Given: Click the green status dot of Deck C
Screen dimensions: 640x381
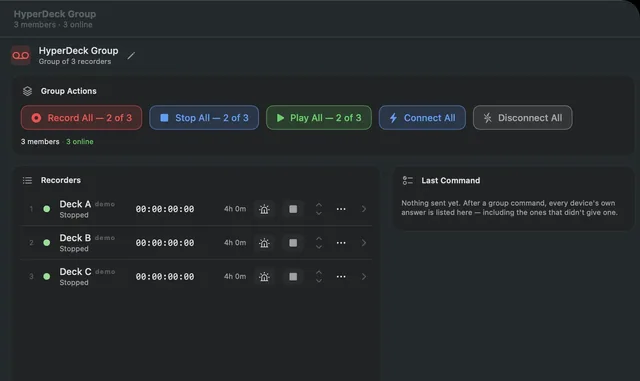Looking at the screenshot, I should 47,277.
